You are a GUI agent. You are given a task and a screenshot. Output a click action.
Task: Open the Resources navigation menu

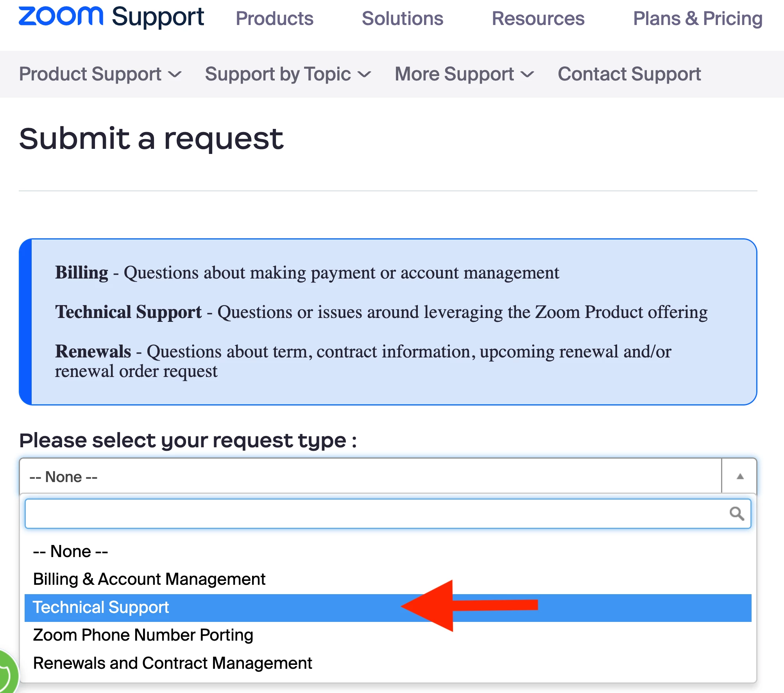(538, 18)
